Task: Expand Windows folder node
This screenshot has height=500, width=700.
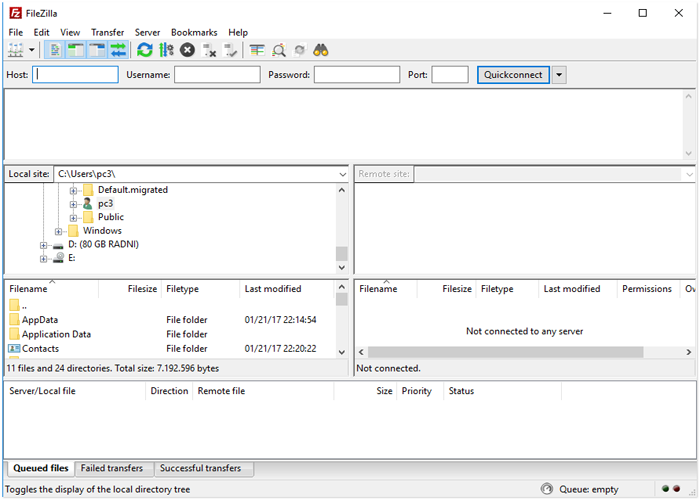Action: [58, 231]
